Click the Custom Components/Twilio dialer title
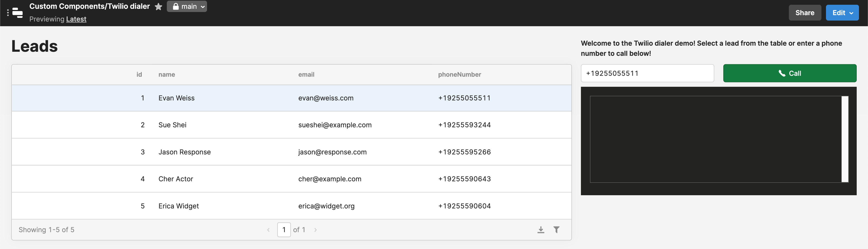The height and width of the screenshot is (249, 868). click(90, 6)
